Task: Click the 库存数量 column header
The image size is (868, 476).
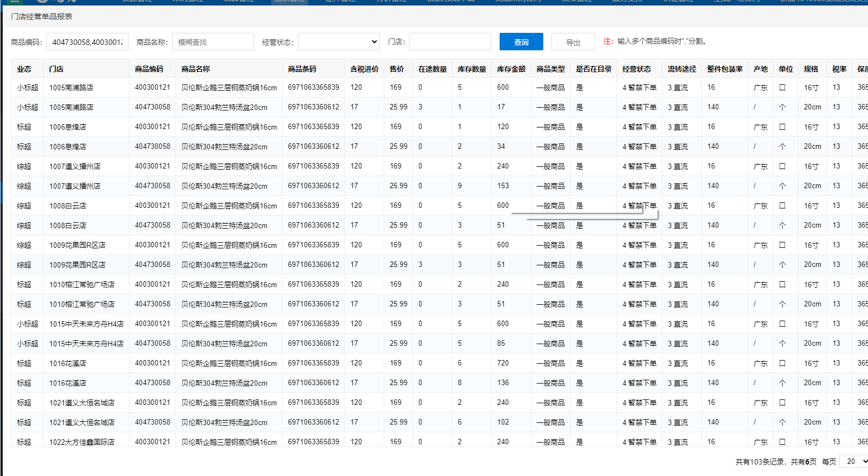Action: click(x=471, y=69)
